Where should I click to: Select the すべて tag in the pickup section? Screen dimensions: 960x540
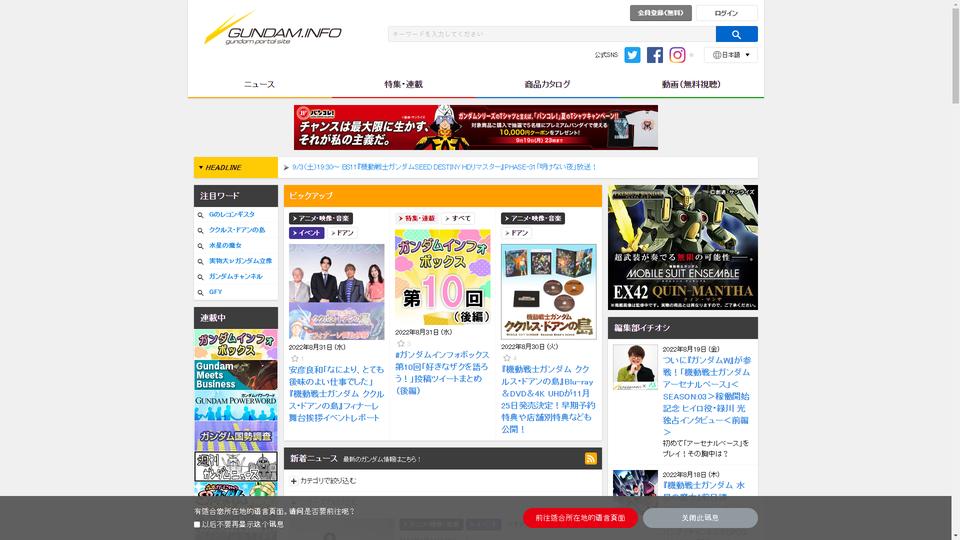coord(457,219)
